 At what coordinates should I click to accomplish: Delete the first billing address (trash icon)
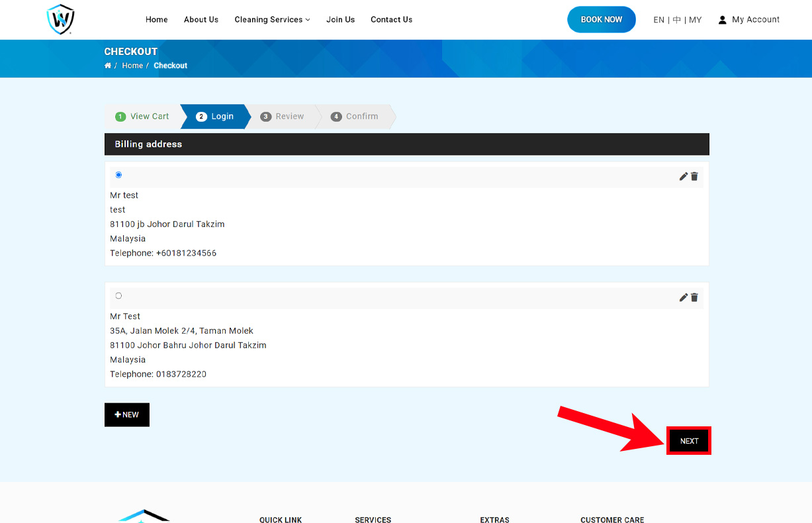[694, 176]
